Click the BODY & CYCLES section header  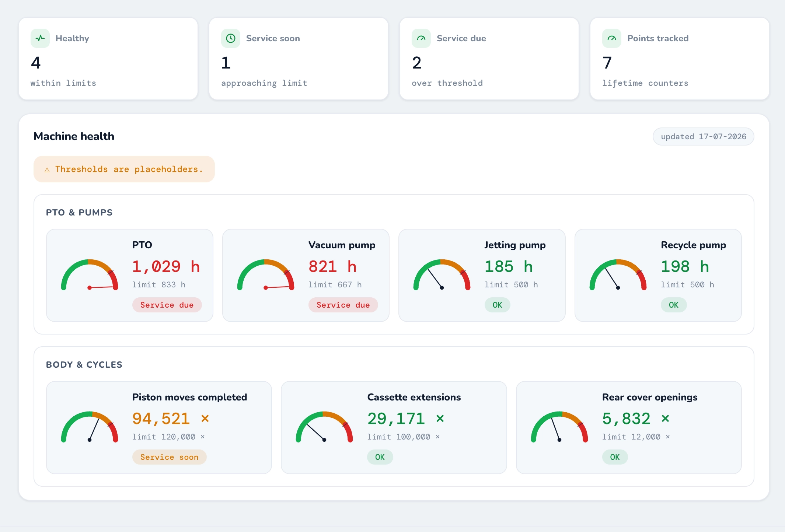[x=84, y=365]
